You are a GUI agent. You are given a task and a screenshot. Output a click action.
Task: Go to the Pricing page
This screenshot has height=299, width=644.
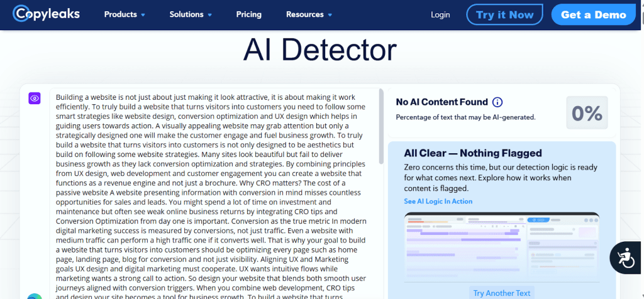click(248, 14)
